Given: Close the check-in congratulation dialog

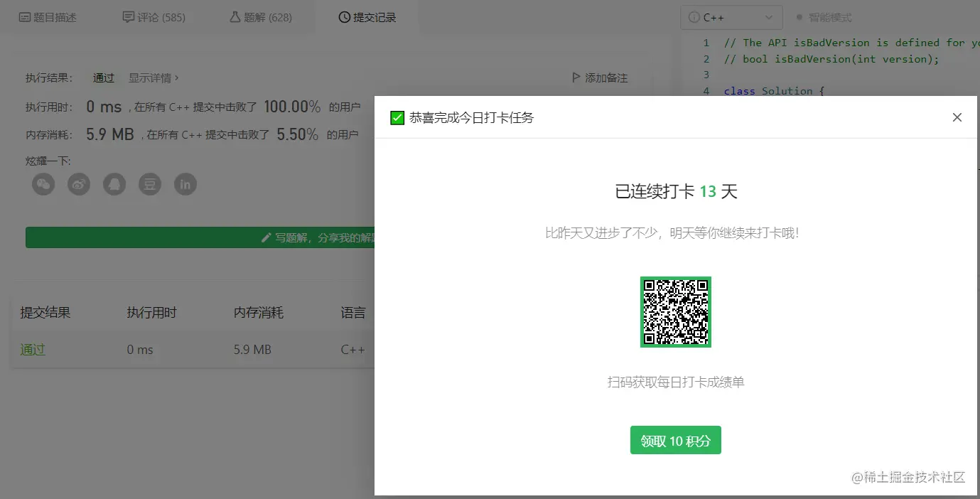Looking at the screenshot, I should (957, 117).
